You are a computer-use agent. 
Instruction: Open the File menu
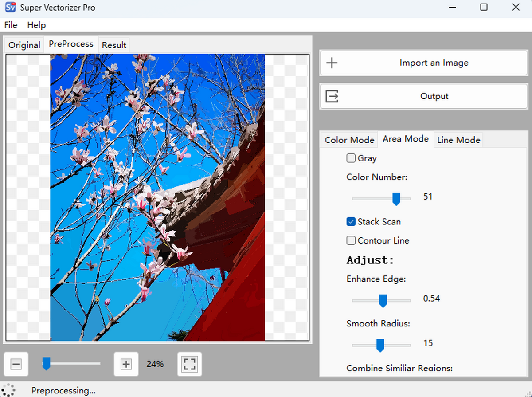10,25
